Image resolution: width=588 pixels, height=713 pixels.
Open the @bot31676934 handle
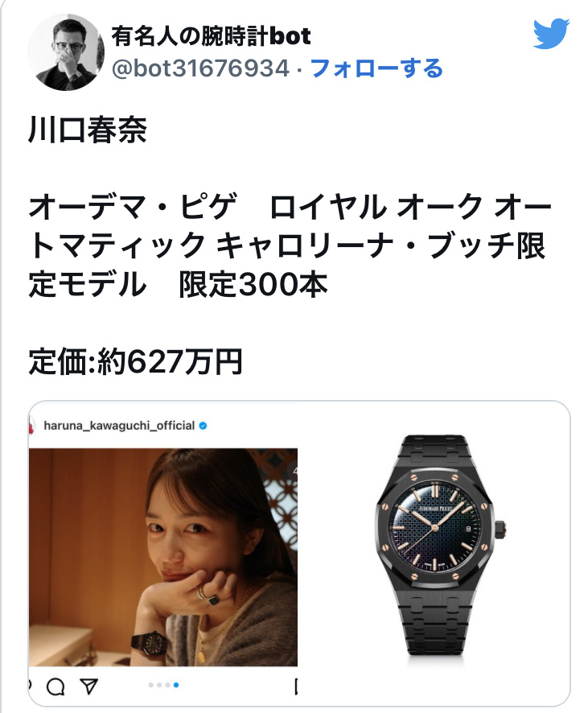[200, 68]
